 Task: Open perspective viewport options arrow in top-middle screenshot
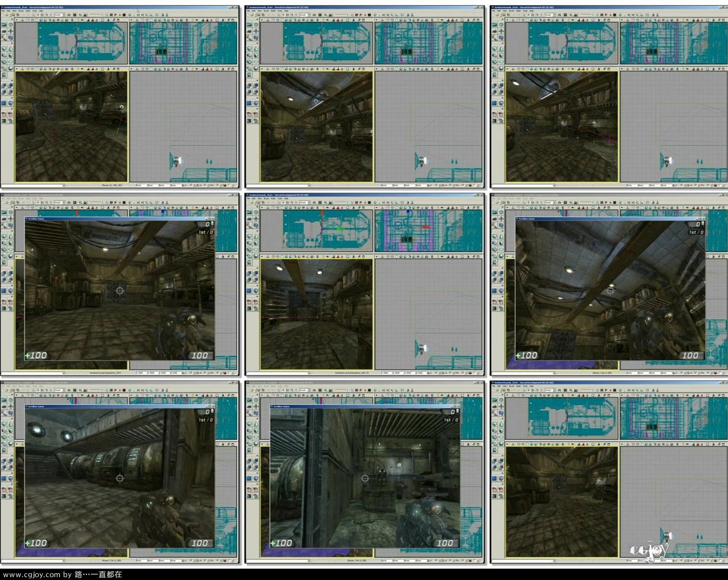262,69
